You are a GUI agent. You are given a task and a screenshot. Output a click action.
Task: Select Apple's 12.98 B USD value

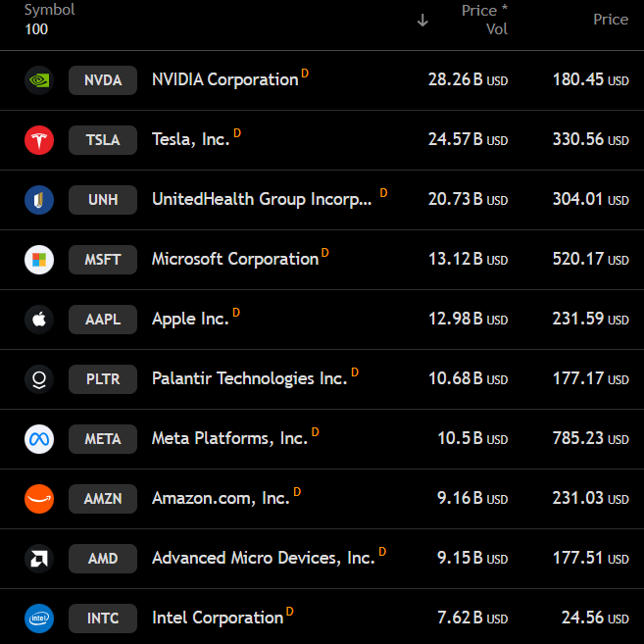[468, 320]
